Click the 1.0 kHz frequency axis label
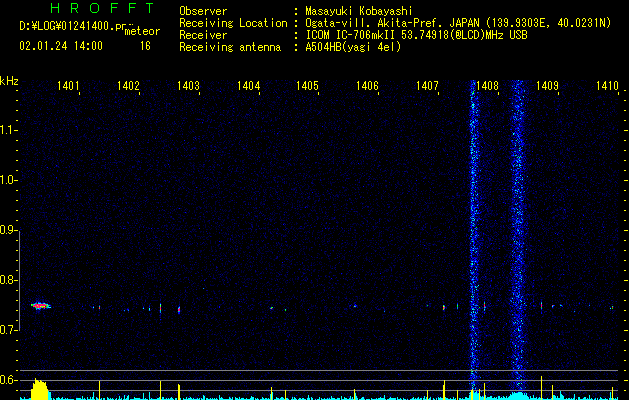Image resolution: width=629 pixels, height=400 pixels. [x=8, y=180]
